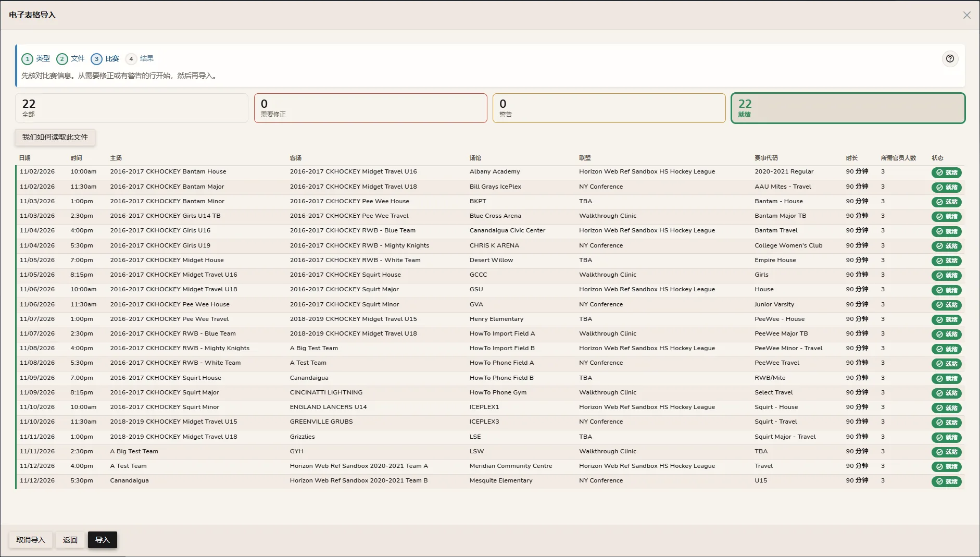Select event code College Women's Club
Image resolution: width=980 pixels, height=557 pixels.
tap(788, 245)
